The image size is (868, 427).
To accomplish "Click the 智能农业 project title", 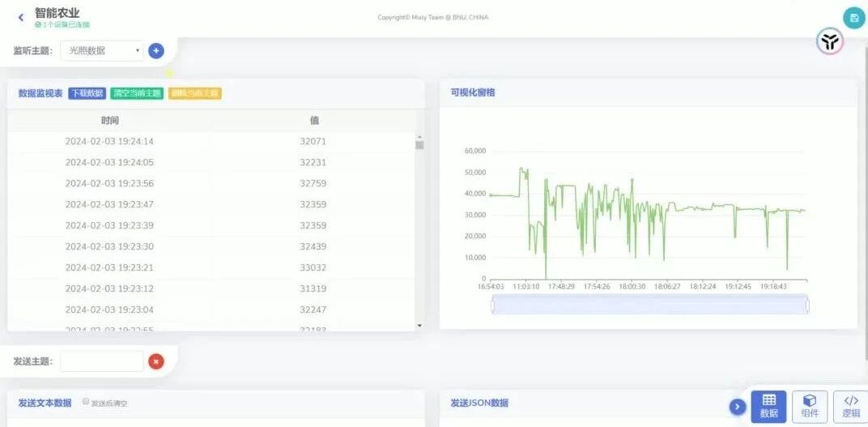I will [57, 13].
